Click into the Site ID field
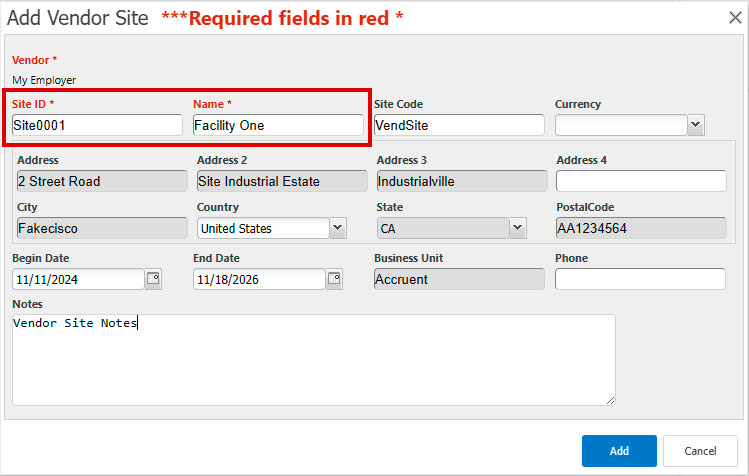This screenshot has height=476, width=749. pyautogui.click(x=97, y=125)
